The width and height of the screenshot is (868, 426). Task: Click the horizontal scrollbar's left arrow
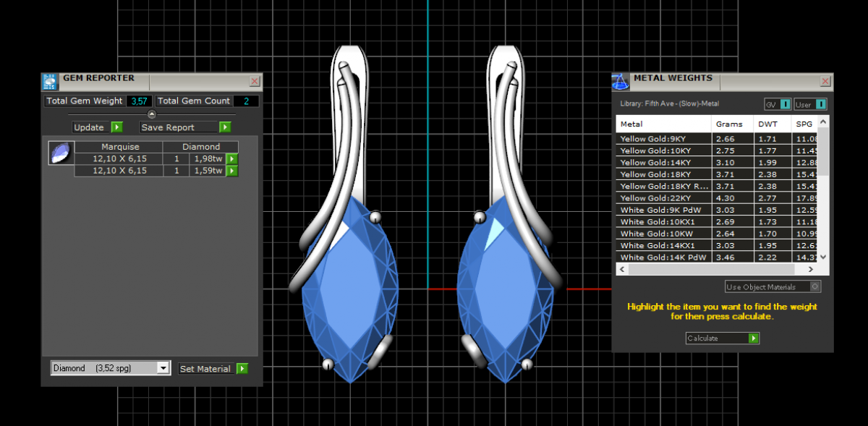pyautogui.click(x=621, y=269)
